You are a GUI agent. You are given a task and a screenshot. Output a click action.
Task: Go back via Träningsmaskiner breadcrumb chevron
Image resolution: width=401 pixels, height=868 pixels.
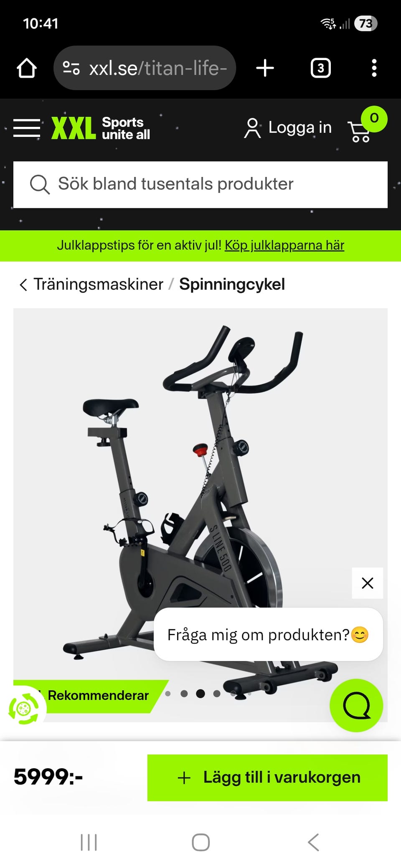pos(23,285)
